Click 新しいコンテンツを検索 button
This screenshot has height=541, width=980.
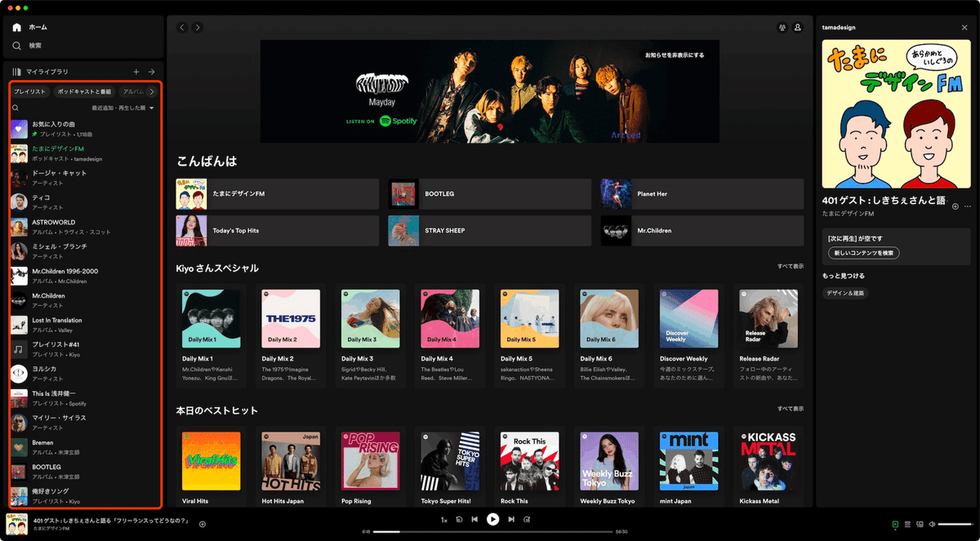pyautogui.click(x=863, y=253)
